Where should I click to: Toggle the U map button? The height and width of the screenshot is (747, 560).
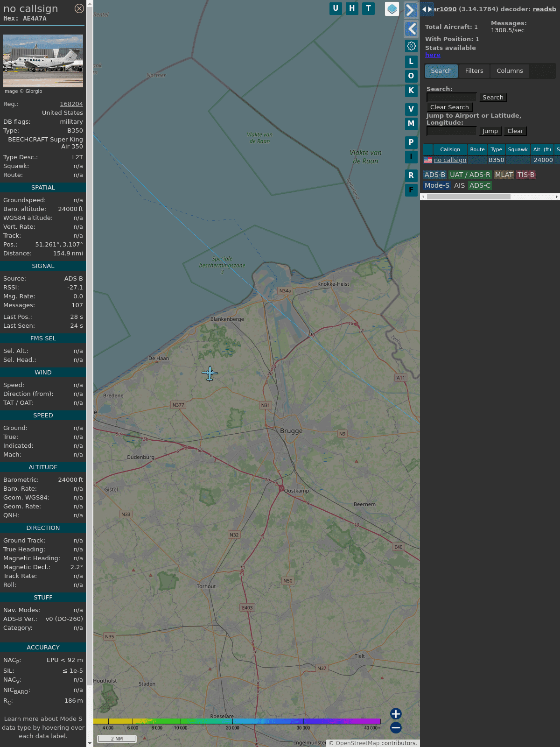coord(336,8)
